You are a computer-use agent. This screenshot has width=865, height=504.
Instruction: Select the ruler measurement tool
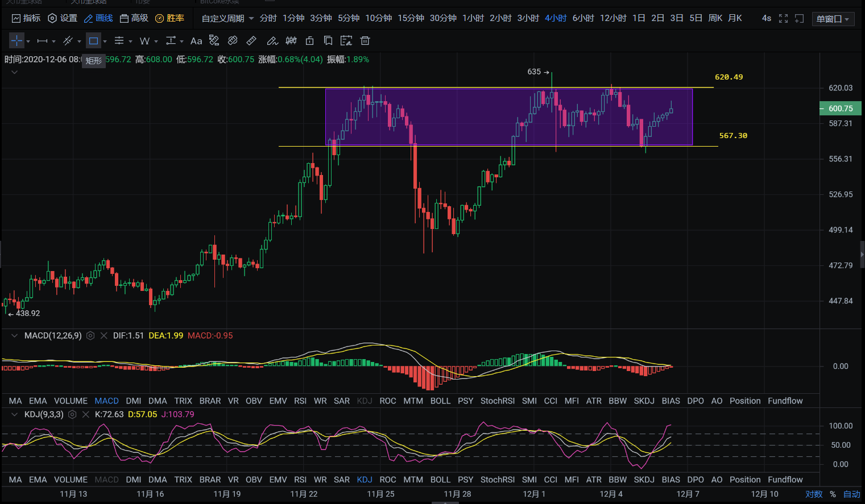point(251,41)
